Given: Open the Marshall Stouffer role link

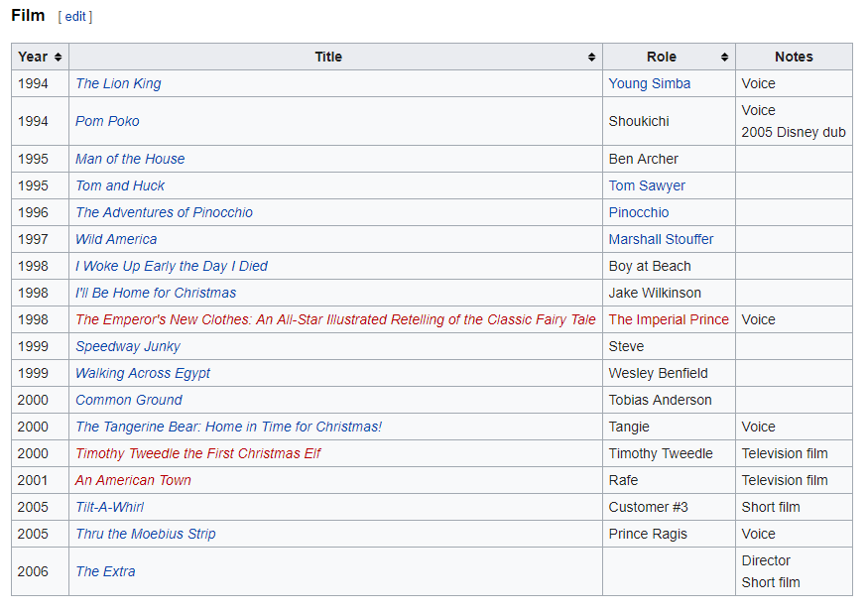Looking at the screenshot, I should 661,239.
